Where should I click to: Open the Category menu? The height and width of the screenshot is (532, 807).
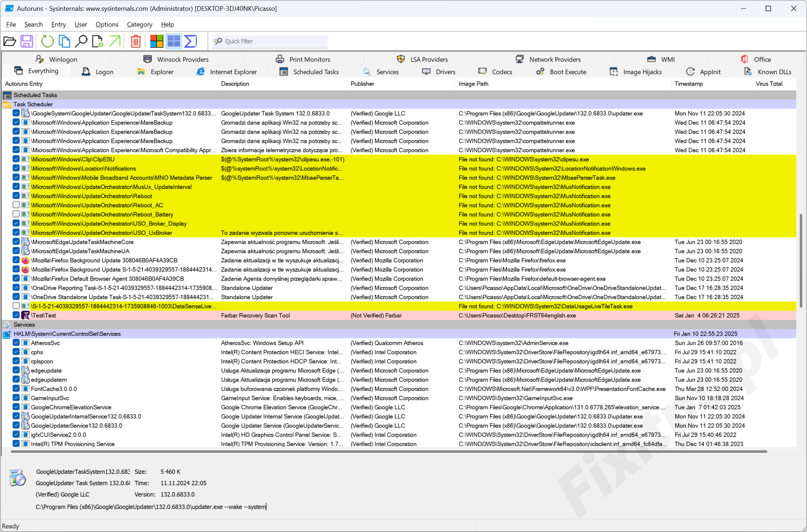140,24
